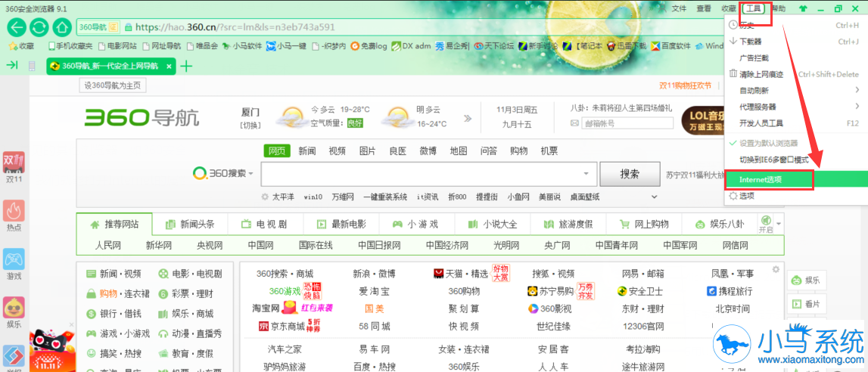Viewport: 868px width, 372px height.
Task: Open the 查看 menu
Action: pos(704,8)
